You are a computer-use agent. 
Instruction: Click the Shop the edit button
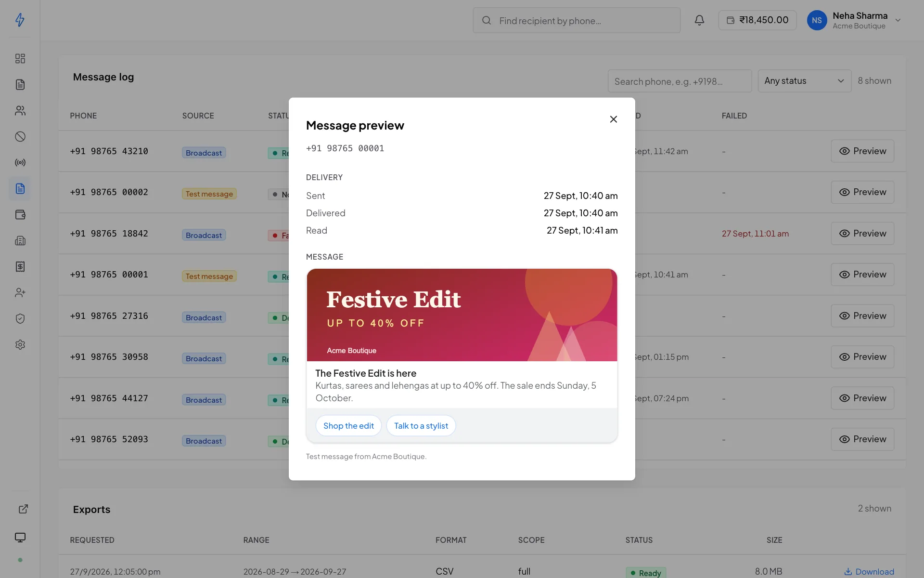[x=348, y=426]
